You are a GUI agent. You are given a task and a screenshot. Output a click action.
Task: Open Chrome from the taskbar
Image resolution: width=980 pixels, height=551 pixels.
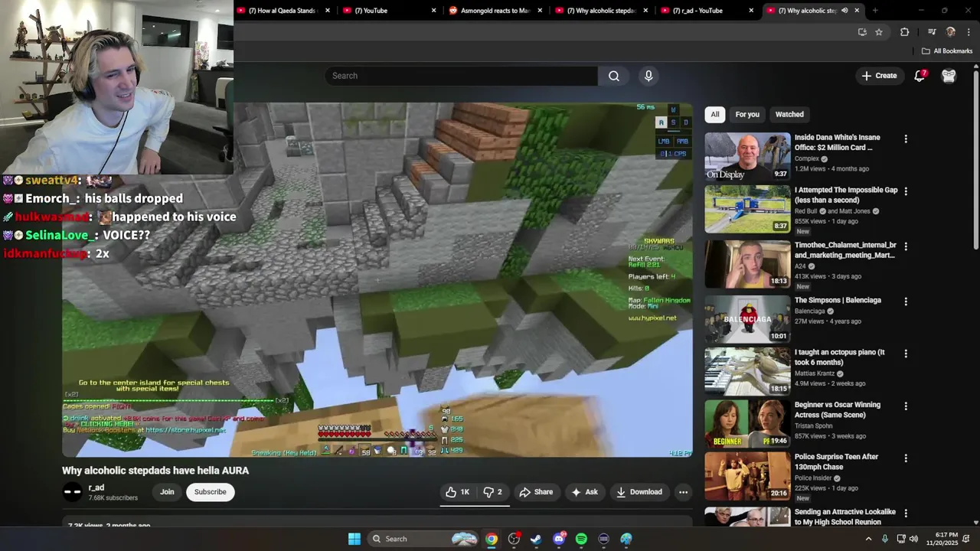point(492,539)
